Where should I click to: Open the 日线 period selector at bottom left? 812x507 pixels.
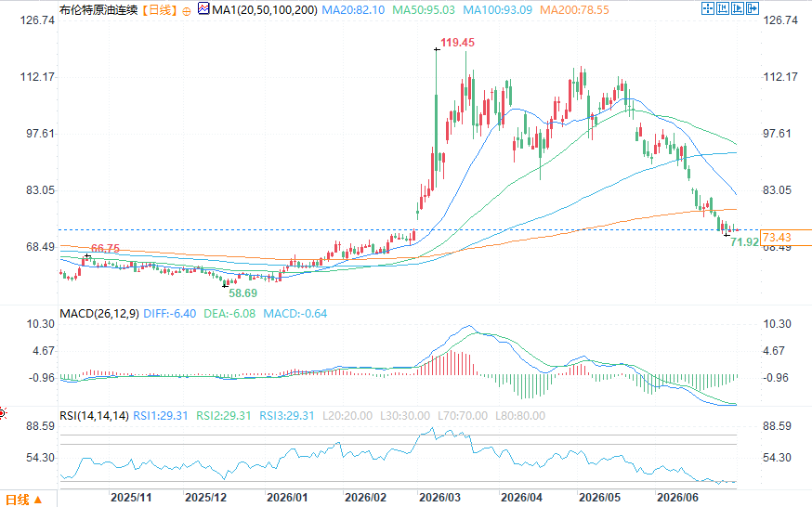tap(24, 500)
